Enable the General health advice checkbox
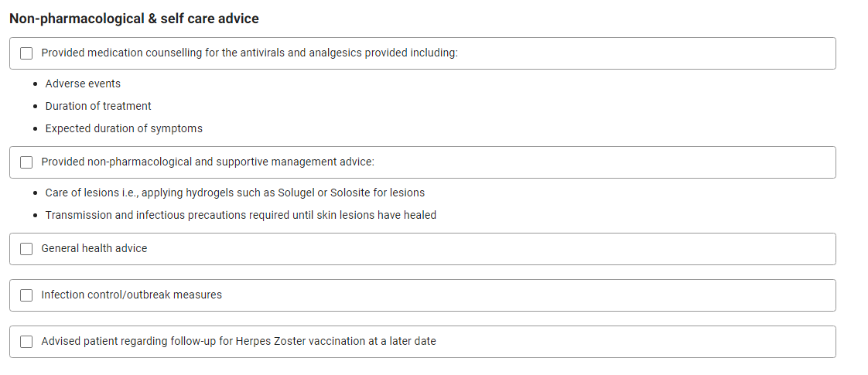The width and height of the screenshot is (868, 375). click(x=26, y=249)
